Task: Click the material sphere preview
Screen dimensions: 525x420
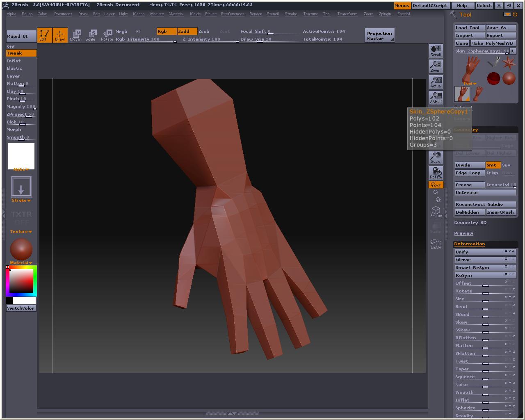Action: tap(21, 249)
